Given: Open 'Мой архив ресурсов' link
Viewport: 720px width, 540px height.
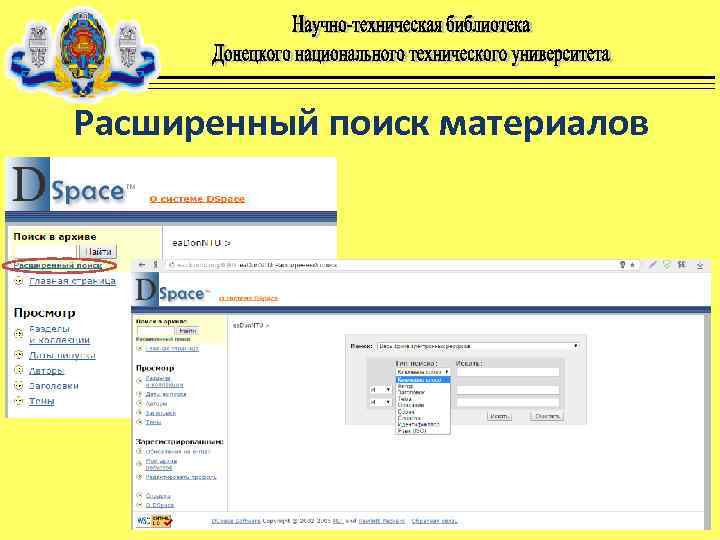Looking at the screenshot, I should [x=161, y=464].
